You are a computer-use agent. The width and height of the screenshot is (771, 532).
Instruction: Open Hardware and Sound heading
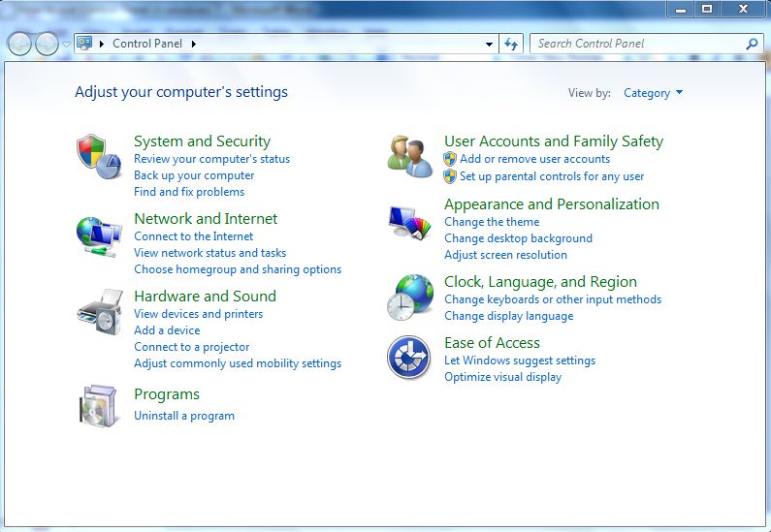click(x=205, y=297)
